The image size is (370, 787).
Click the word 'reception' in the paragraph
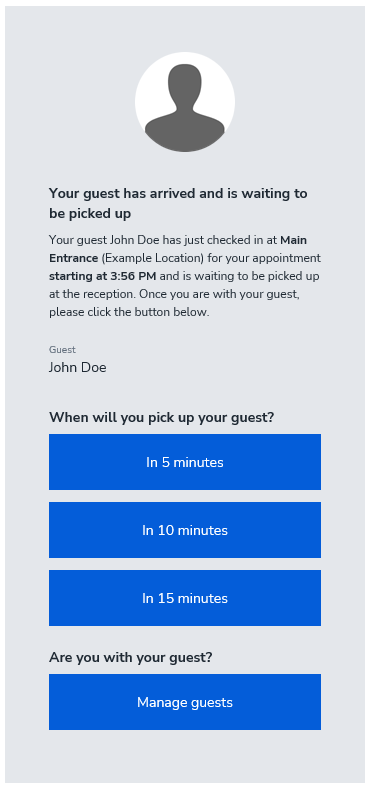coord(104,294)
